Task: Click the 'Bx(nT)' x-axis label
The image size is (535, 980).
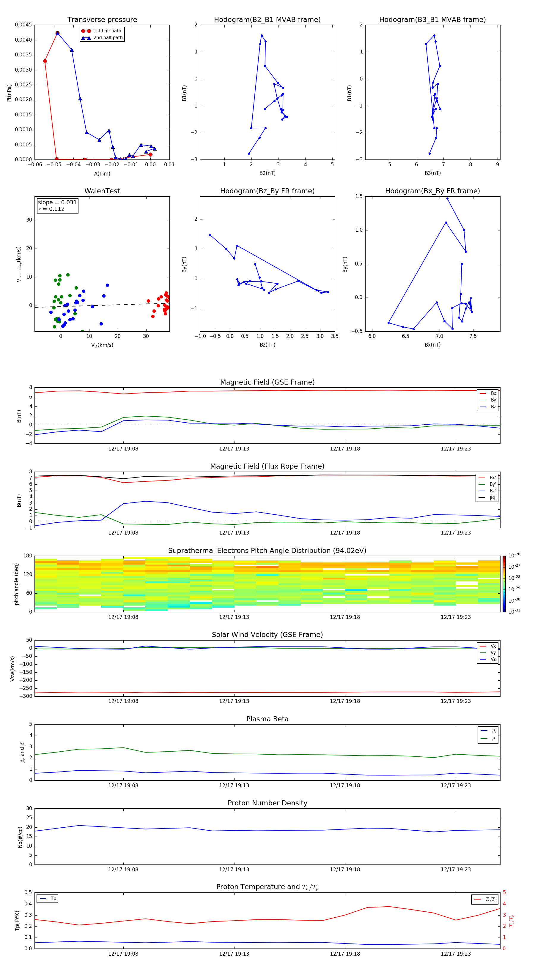Action: pos(432,345)
